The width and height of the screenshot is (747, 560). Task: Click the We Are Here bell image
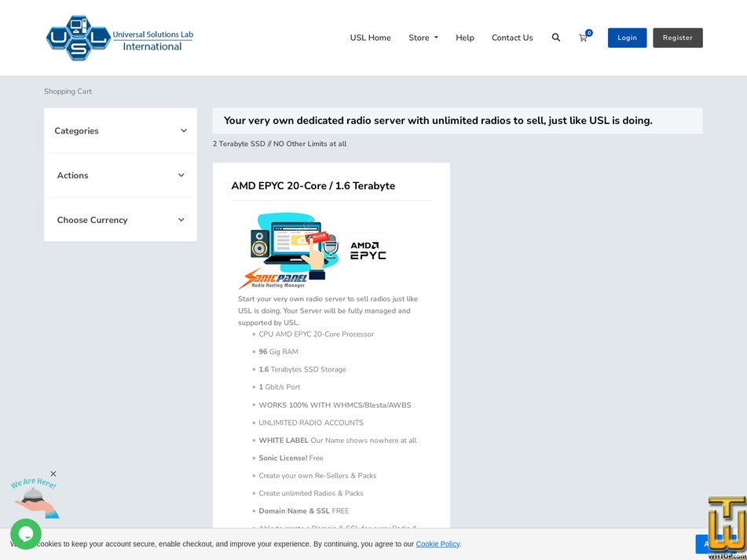pos(35,499)
